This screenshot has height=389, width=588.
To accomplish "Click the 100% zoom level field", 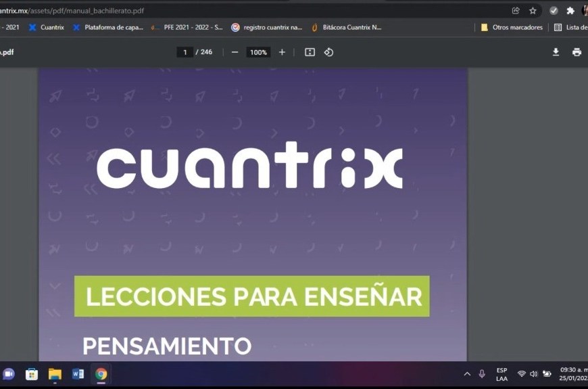I will point(258,52).
